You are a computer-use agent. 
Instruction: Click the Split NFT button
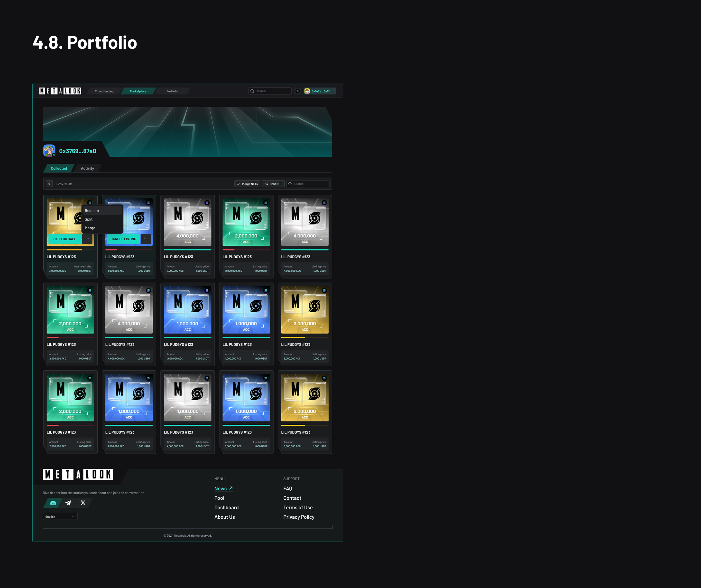point(273,184)
